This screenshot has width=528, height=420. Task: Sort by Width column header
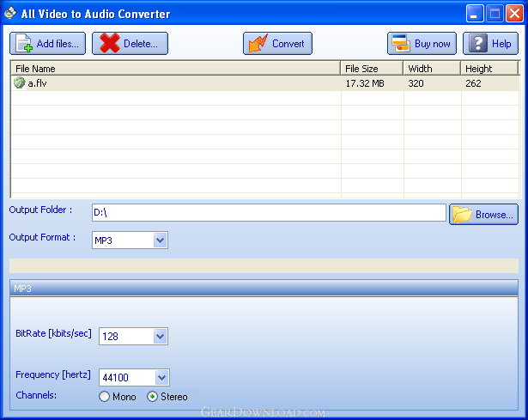[x=432, y=69]
